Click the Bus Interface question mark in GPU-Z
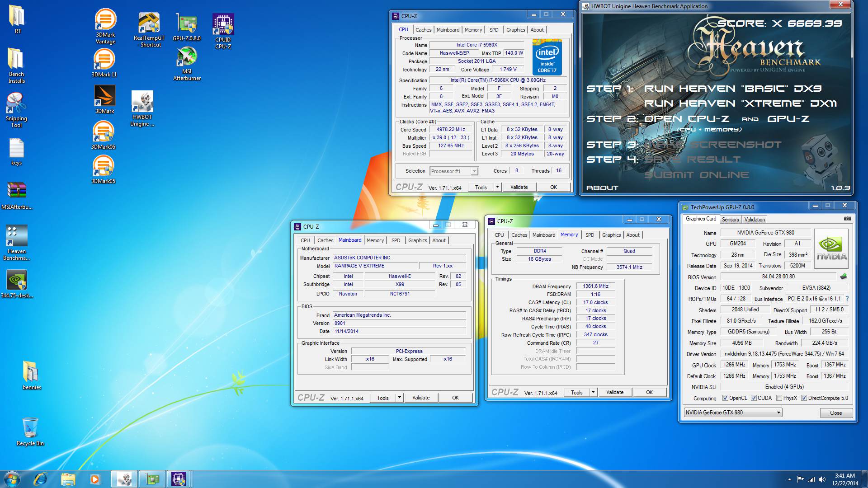Image resolution: width=868 pixels, height=488 pixels. pos(847,299)
